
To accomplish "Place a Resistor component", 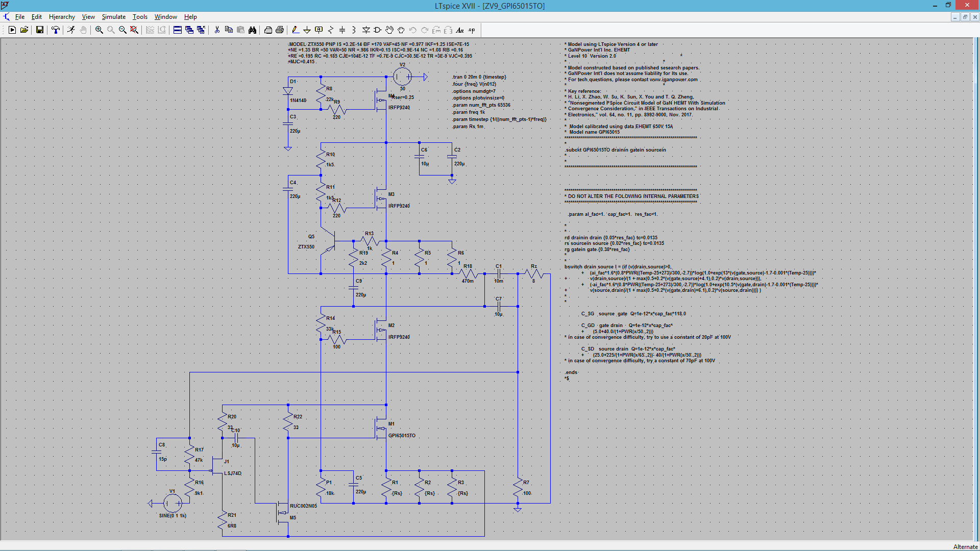I will [x=330, y=30].
